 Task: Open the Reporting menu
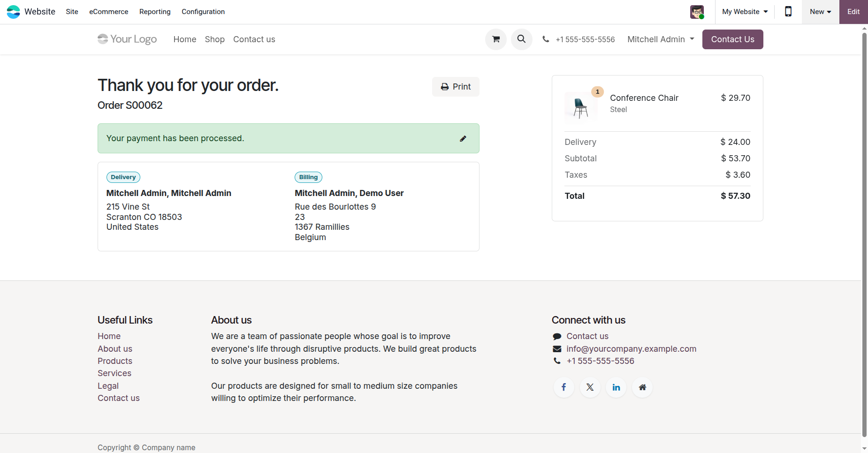pos(155,12)
